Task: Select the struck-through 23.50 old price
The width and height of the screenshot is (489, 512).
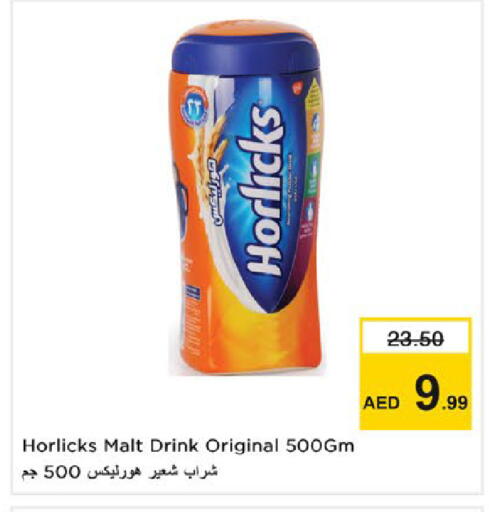Action: pos(416,339)
